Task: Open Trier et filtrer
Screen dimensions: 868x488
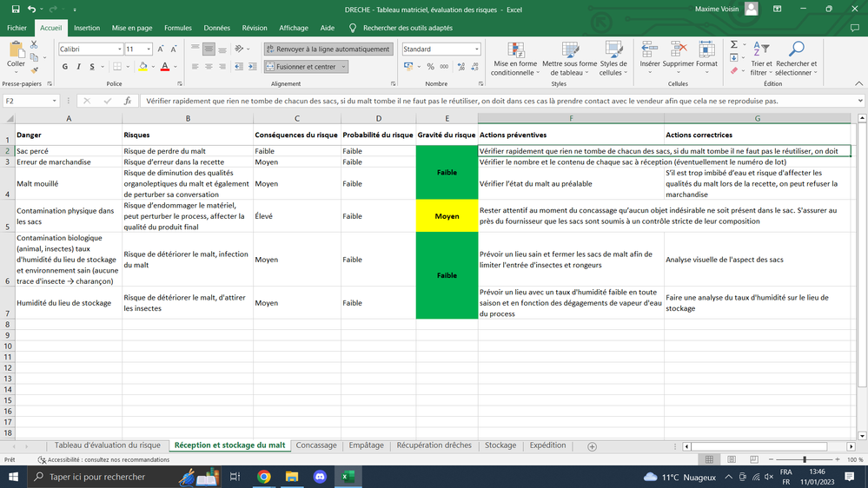Action: click(761, 59)
